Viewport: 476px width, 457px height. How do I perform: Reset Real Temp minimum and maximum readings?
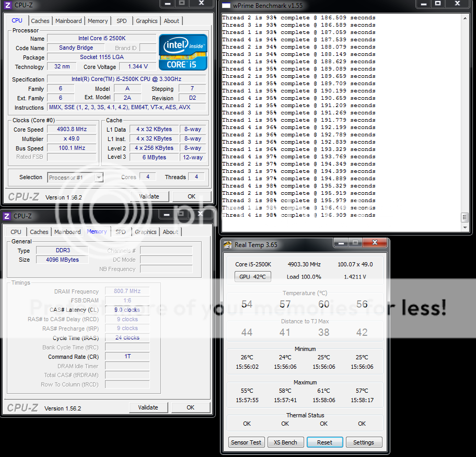(x=325, y=442)
